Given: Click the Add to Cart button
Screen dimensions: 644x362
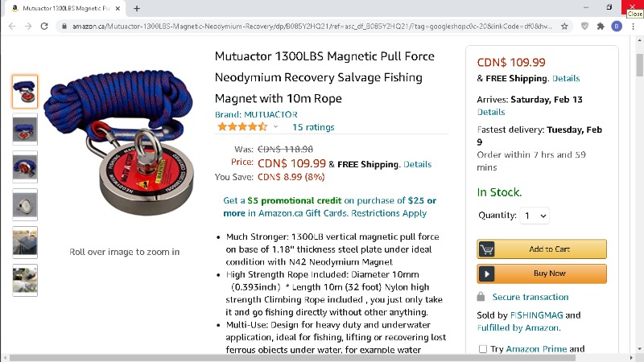Looking at the screenshot, I should [x=541, y=249].
